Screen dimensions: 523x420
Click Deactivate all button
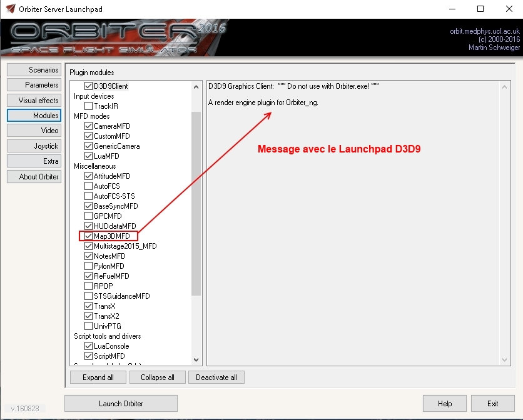pos(216,377)
